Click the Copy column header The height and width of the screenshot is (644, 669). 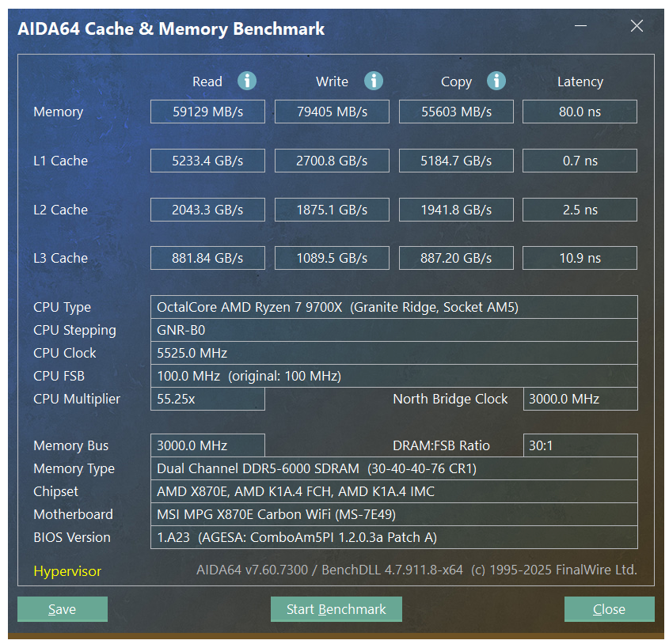coord(457,82)
